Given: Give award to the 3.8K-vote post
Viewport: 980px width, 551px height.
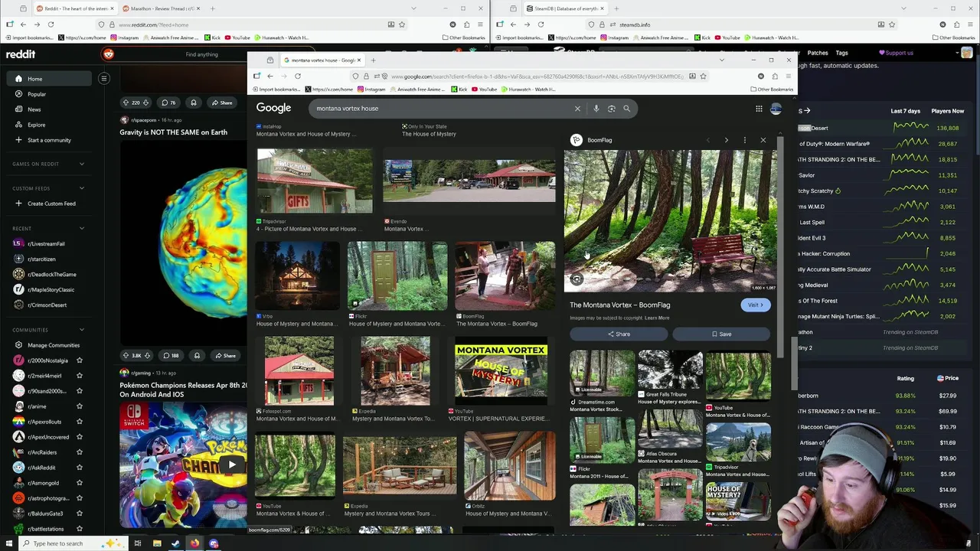Looking at the screenshot, I should click(x=197, y=355).
